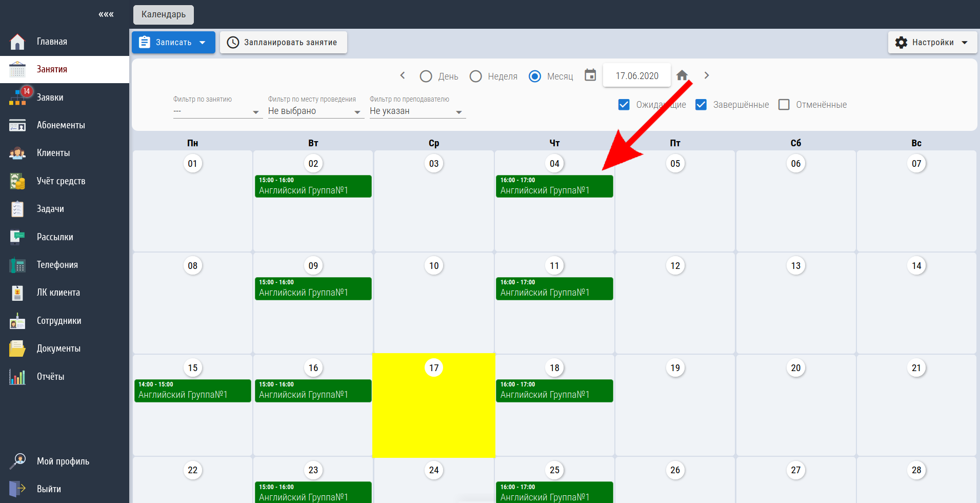
Task: Click the Документы folder icon
Action: click(17, 349)
